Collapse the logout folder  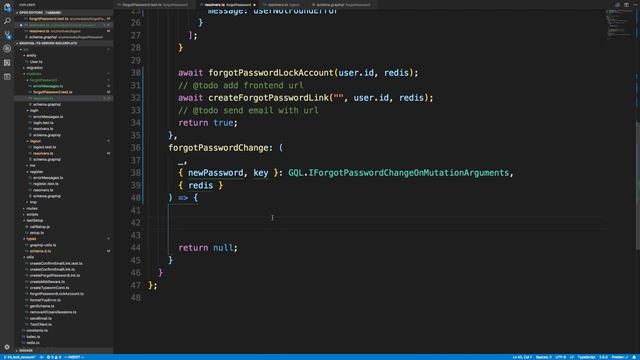coord(35,141)
